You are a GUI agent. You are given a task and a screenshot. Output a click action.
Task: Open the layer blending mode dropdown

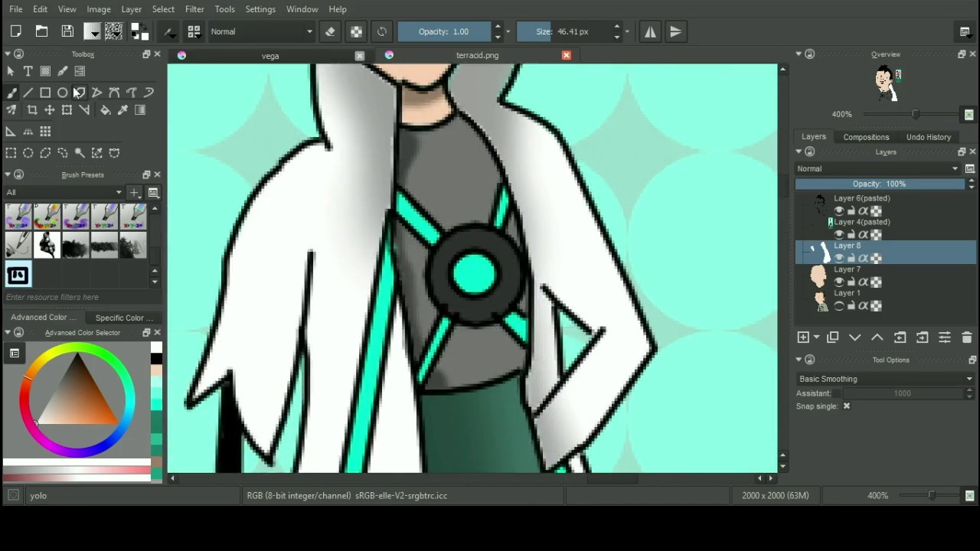878,168
